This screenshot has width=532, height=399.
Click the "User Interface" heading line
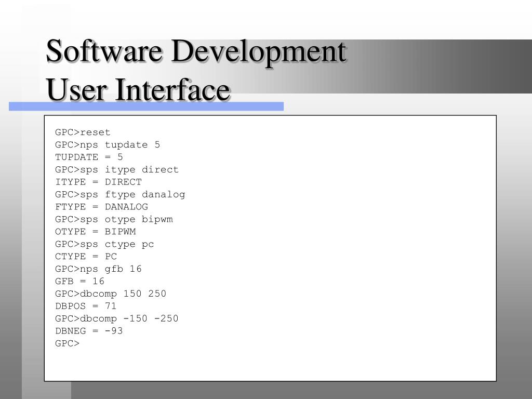coord(138,89)
